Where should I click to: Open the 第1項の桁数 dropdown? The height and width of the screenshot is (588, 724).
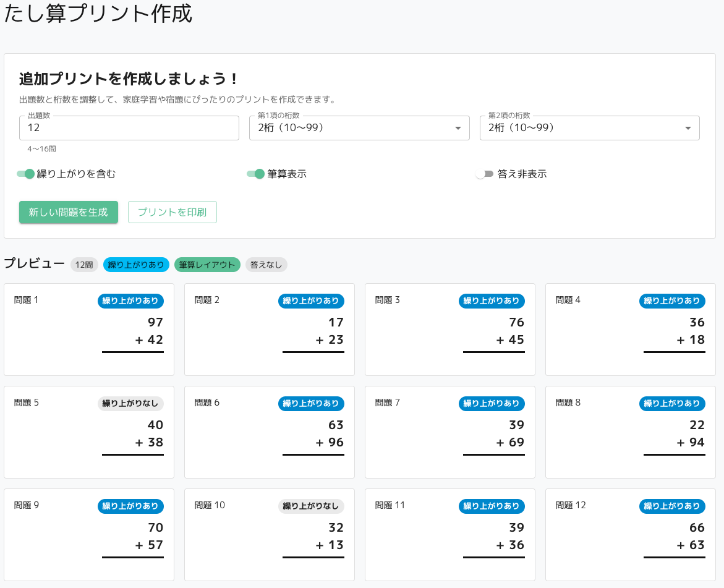(x=359, y=128)
